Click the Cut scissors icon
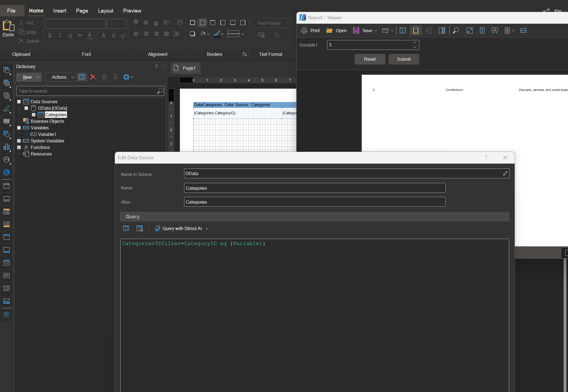The image size is (568, 392). pos(22,23)
